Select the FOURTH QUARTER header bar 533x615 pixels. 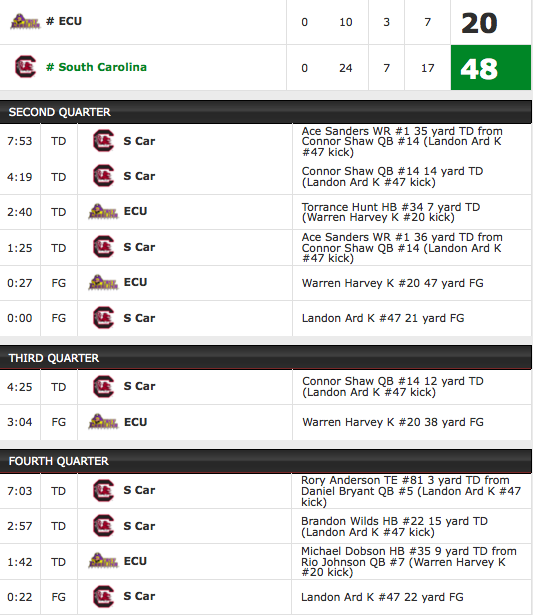click(266, 461)
